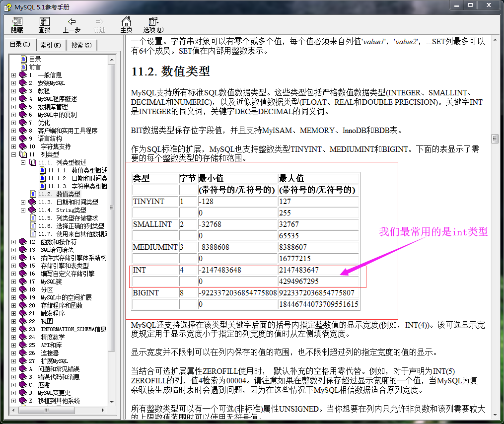This screenshot has height=424, width=504.
Task: Click open-book icon for 11.1. 列类型概述
Action: pos(32,162)
